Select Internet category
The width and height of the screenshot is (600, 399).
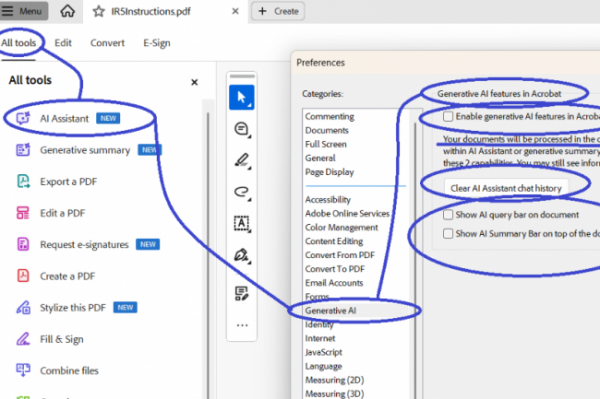320,338
